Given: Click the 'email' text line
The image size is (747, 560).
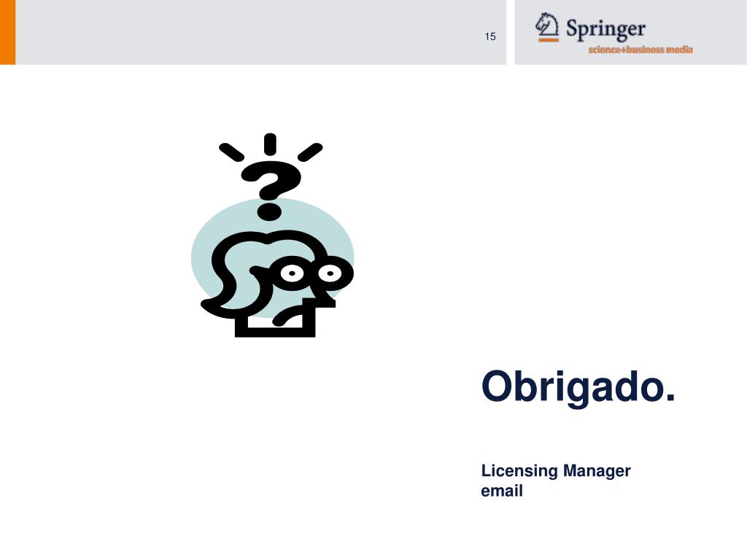Looking at the screenshot, I should click(x=502, y=491).
